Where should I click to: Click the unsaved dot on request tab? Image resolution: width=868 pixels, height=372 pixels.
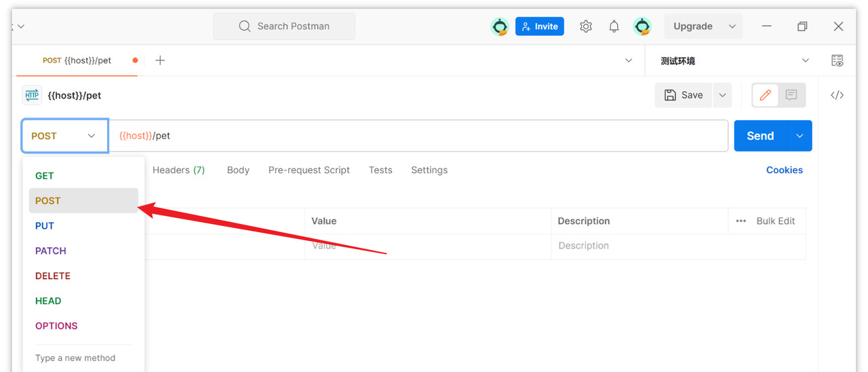135,60
